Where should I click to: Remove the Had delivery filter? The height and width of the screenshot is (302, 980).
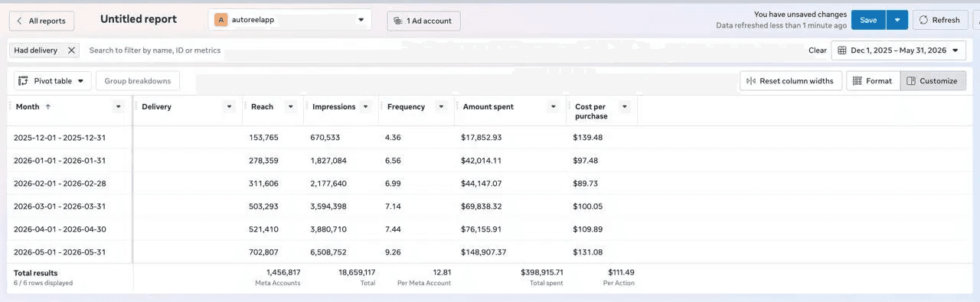(x=71, y=50)
